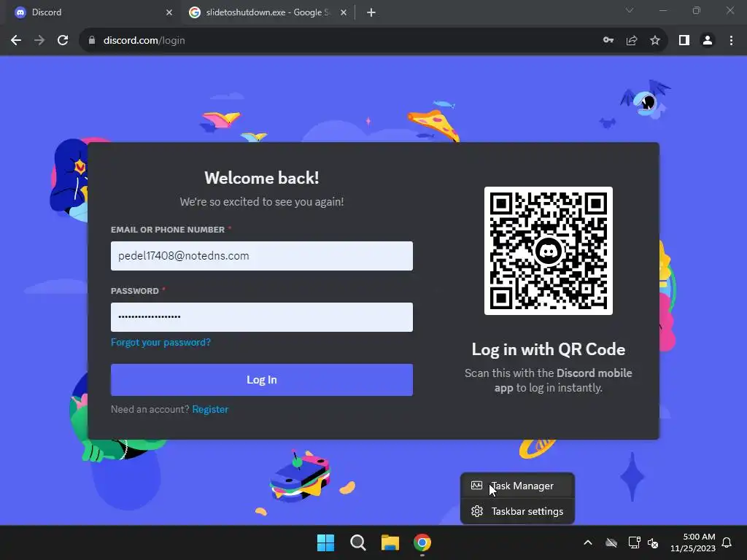Click the address bar URL
The height and width of the screenshot is (560, 747).
[x=144, y=41]
